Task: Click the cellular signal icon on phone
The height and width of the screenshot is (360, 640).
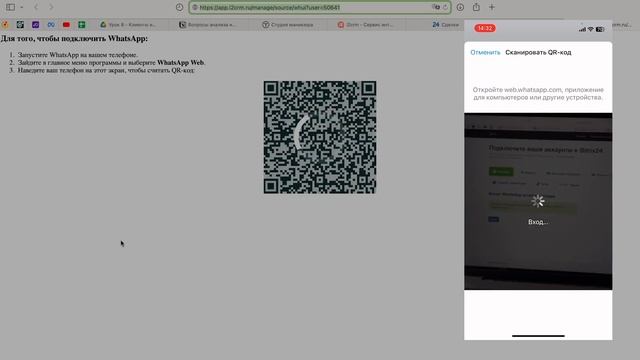Action: (x=582, y=29)
